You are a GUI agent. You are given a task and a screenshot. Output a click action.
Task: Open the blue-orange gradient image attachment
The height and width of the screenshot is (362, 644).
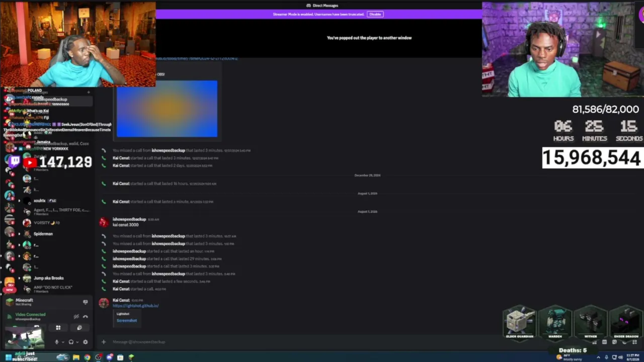pyautogui.click(x=167, y=109)
